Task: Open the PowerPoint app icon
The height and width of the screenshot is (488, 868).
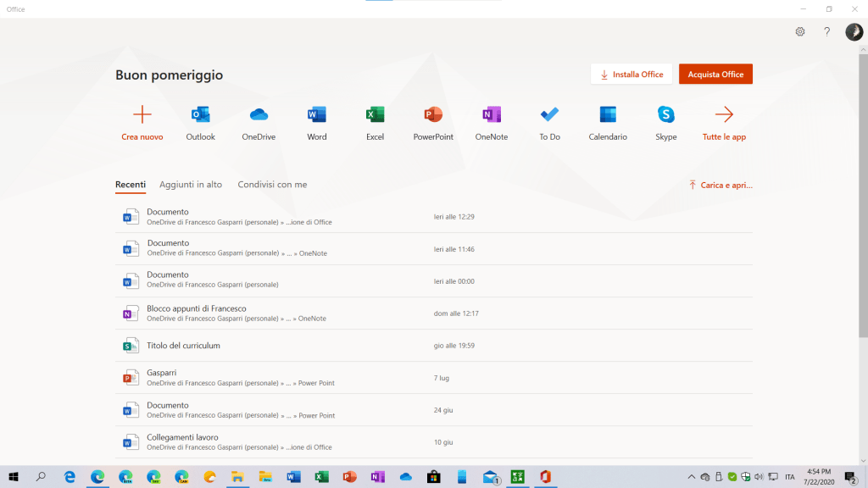Action: pyautogui.click(x=433, y=115)
